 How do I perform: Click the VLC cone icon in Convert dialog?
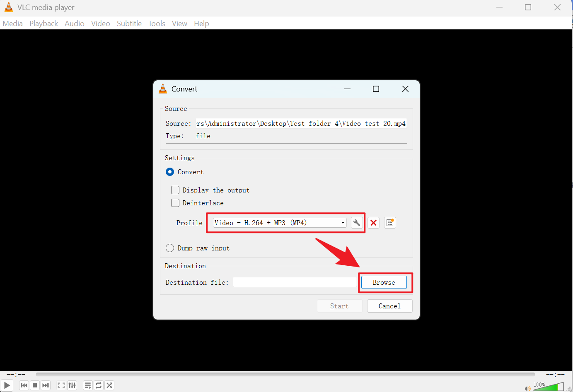[x=163, y=89]
